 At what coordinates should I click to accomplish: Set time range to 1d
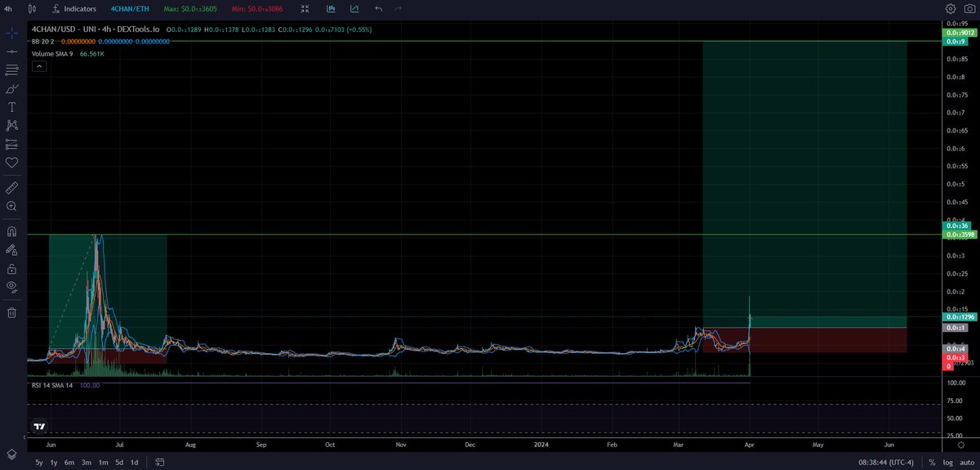click(x=134, y=463)
